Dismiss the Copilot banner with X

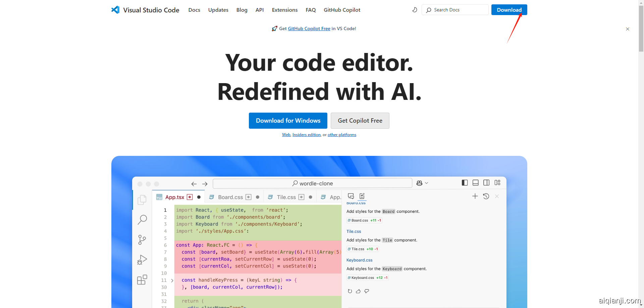pyautogui.click(x=628, y=29)
